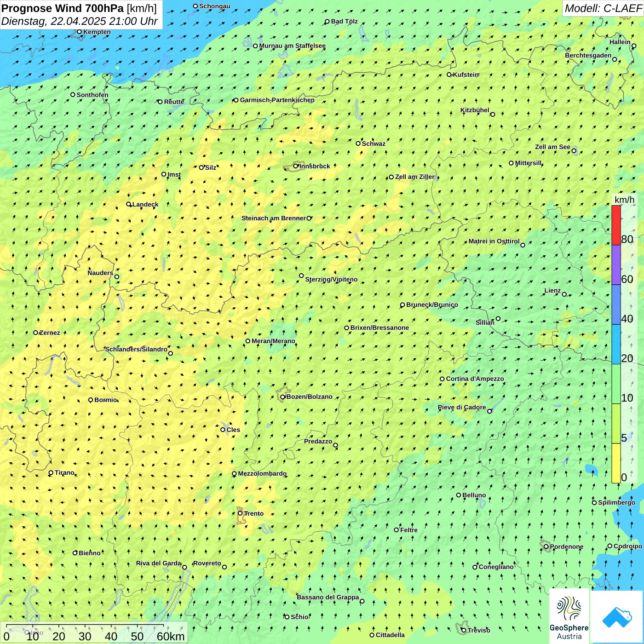Click the 'Zell am Ziller' label
The width and height of the screenshot is (644, 644).
[x=414, y=177]
